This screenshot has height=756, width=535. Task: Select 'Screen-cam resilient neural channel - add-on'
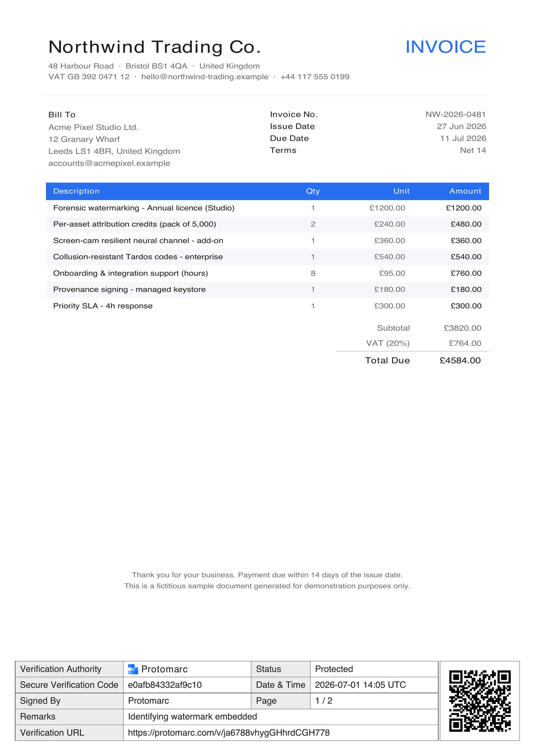click(138, 241)
